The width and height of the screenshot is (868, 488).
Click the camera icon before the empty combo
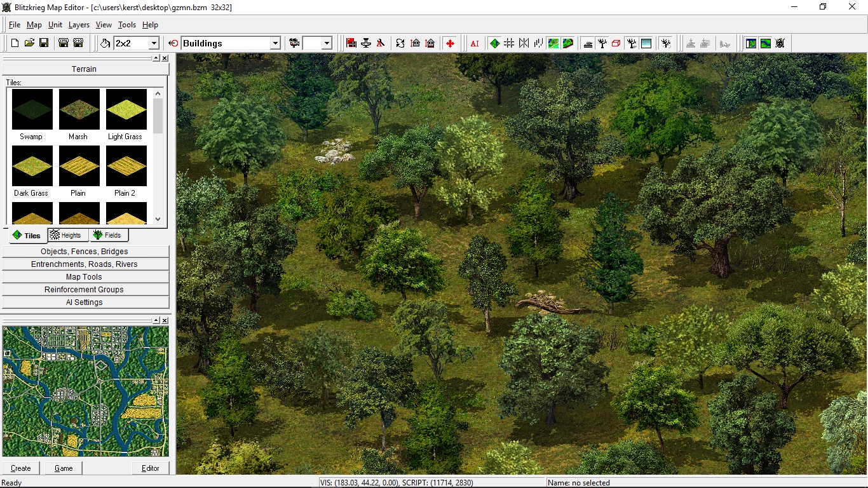(294, 43)
